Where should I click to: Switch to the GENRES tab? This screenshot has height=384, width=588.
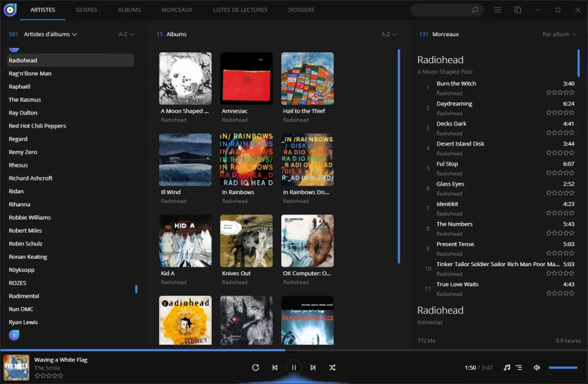[87, 10]
